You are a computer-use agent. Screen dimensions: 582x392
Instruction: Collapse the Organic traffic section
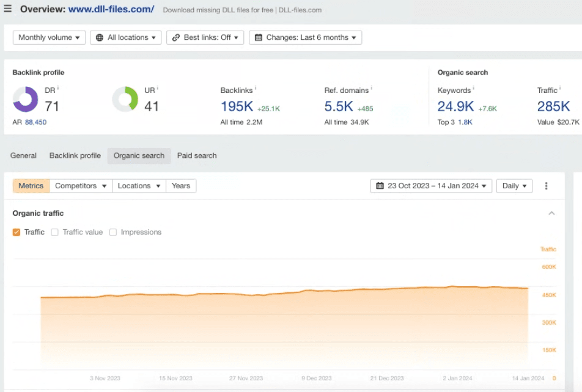click(x=551, y=213)
